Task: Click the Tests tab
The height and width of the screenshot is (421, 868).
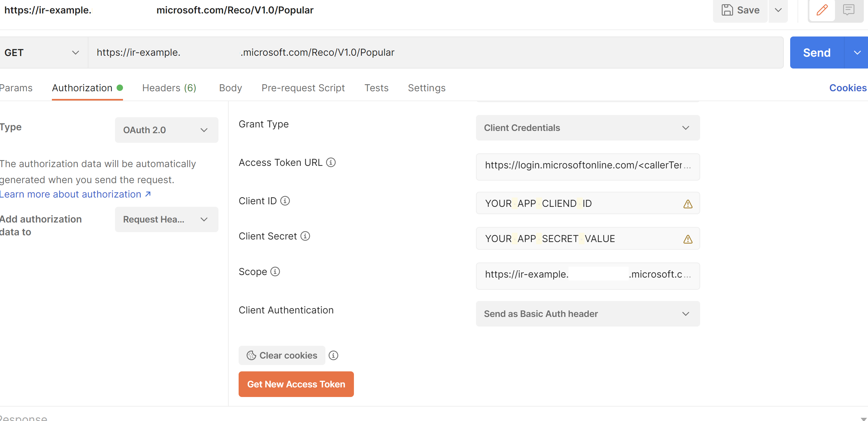Action: pos(376,87)
